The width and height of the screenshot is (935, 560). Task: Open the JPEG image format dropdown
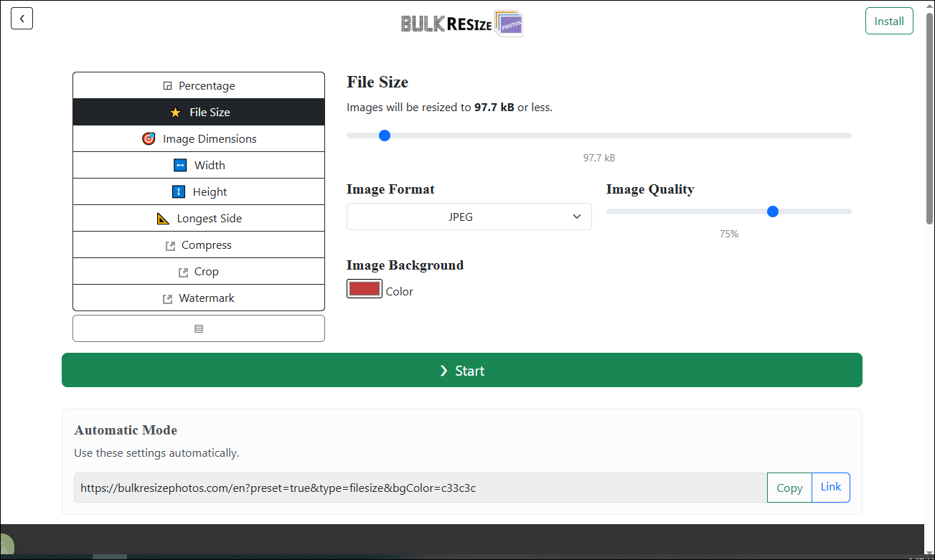click(469, 217)
